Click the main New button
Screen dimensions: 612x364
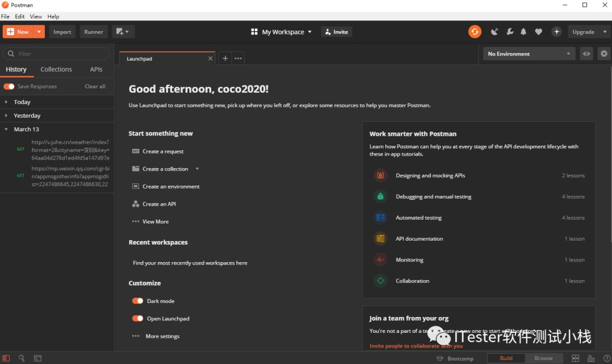coord(18,32)
